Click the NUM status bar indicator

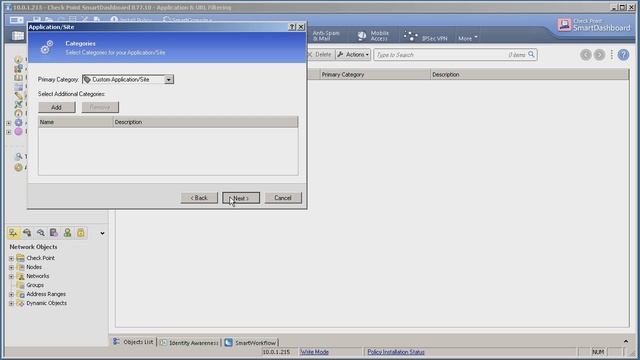point(598,352)
